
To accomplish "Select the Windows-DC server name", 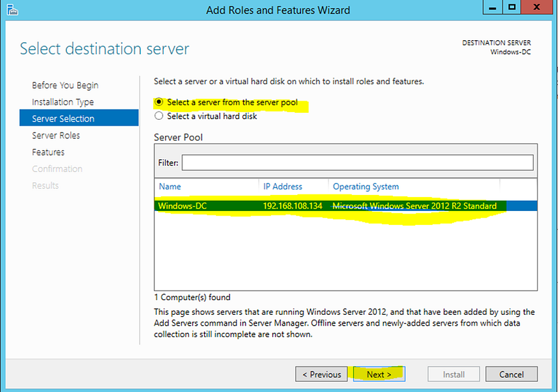I will (182, 206).
